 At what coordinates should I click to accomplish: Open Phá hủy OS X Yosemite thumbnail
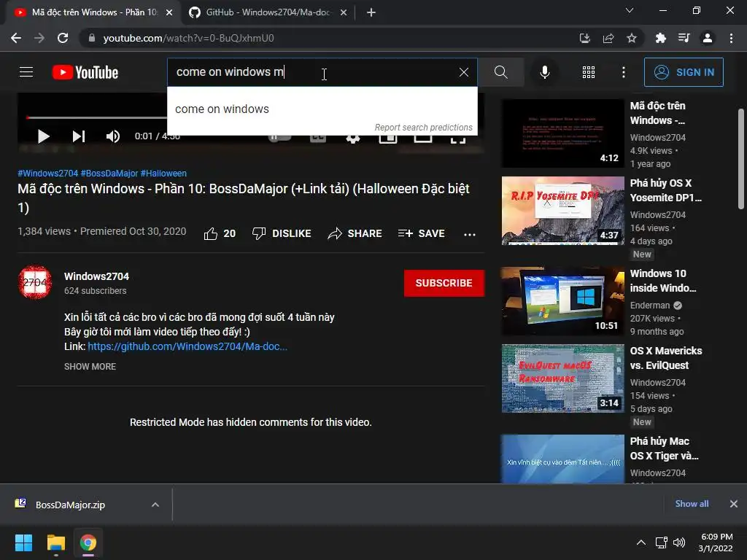click(562, 211)
